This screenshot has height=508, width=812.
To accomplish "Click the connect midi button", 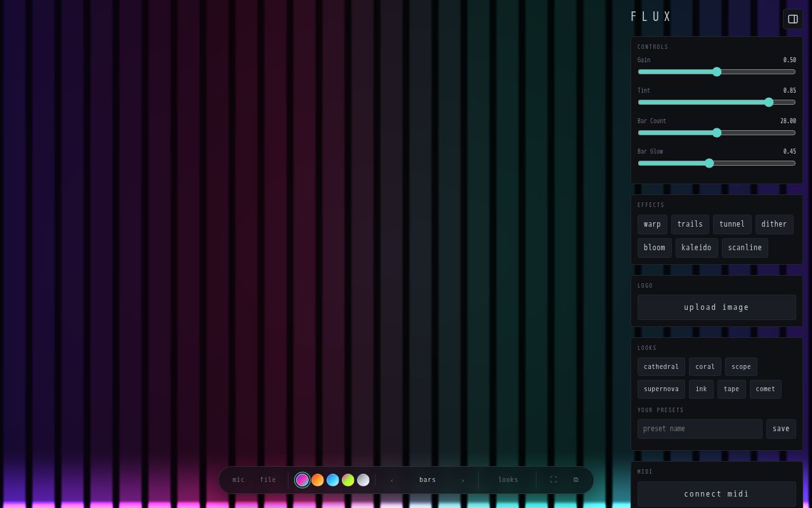I will tap(717, 494).
